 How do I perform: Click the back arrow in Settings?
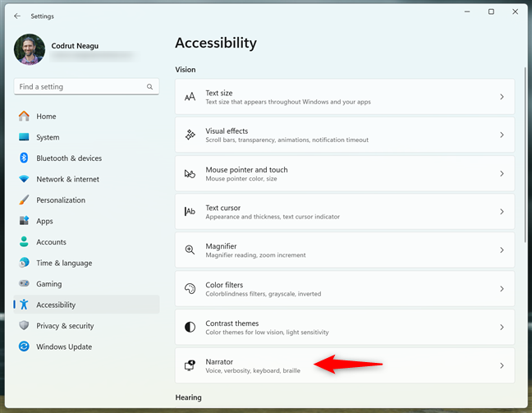pos(17,16)
